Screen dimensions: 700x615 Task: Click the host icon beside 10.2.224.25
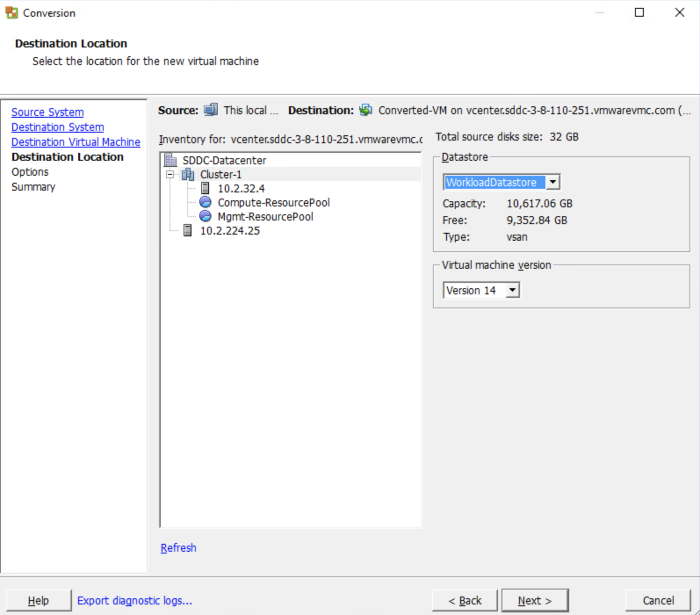point(188,231)
